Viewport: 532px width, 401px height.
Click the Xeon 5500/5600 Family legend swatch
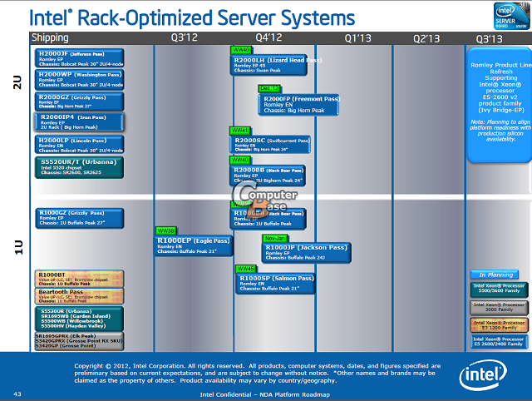pos(499,289)
